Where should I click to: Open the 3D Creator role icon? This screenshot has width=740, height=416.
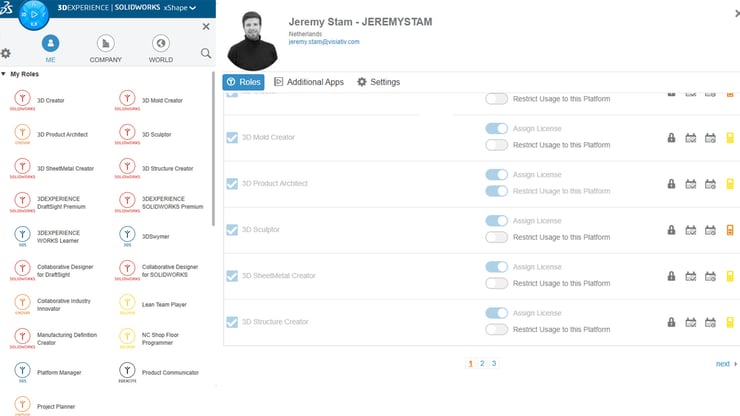(22, 99)
